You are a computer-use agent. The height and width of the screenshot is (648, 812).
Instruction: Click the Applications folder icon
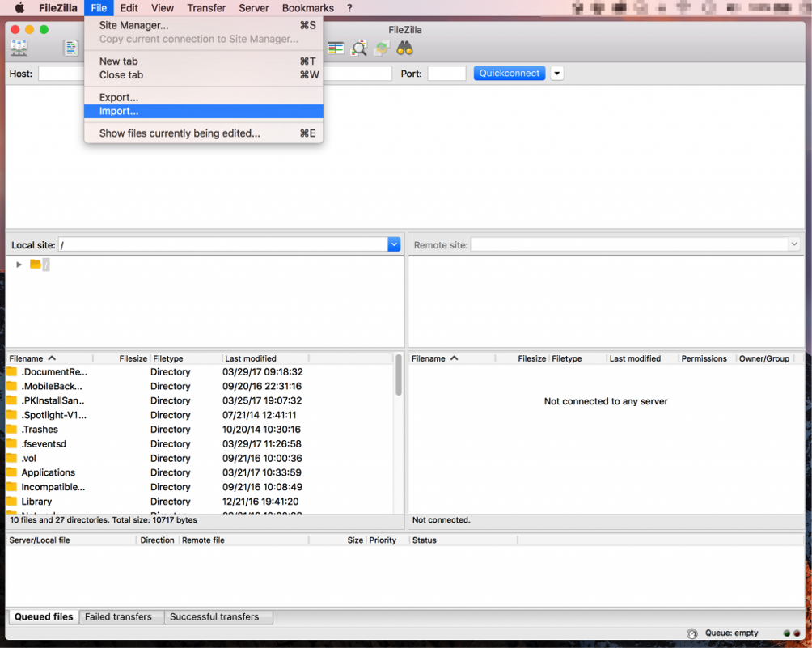tap(12, 472)
